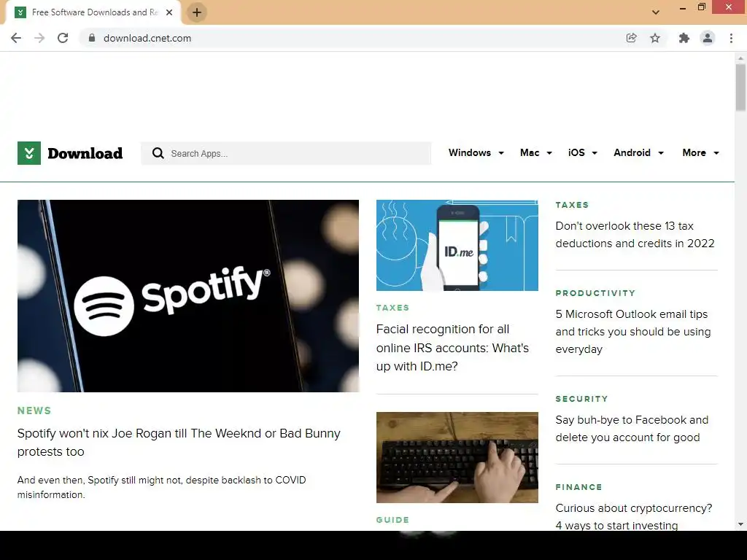747x560 pixels.
Task: Click the browser back arrow
Action: [x=16, y=38]
